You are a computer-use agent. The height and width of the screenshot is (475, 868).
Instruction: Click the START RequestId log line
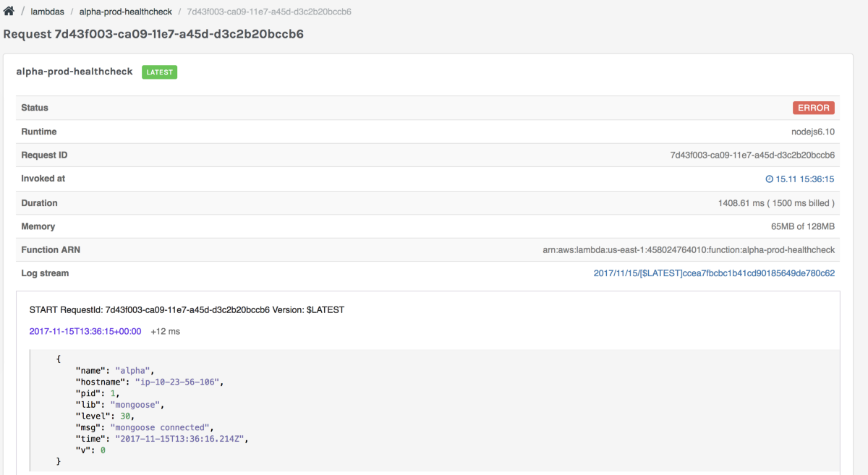(x=187, y=309)
